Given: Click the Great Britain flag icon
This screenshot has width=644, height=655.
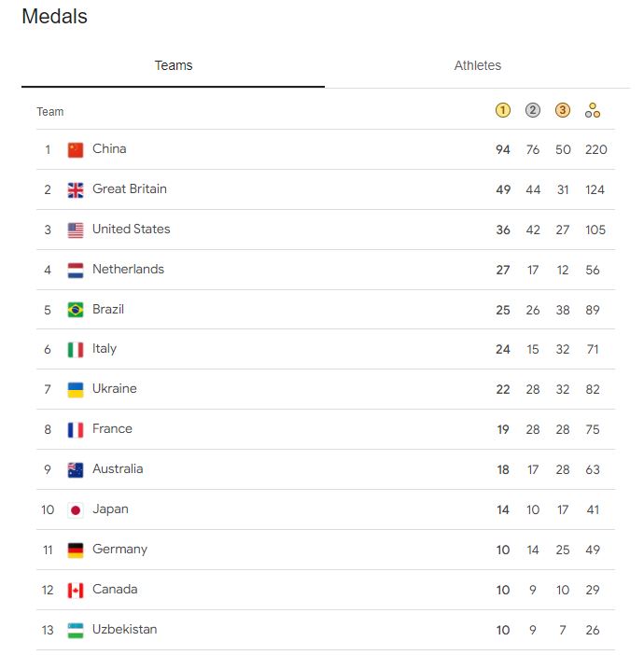Looking at the screenshot, I should (x=76, y=189).
